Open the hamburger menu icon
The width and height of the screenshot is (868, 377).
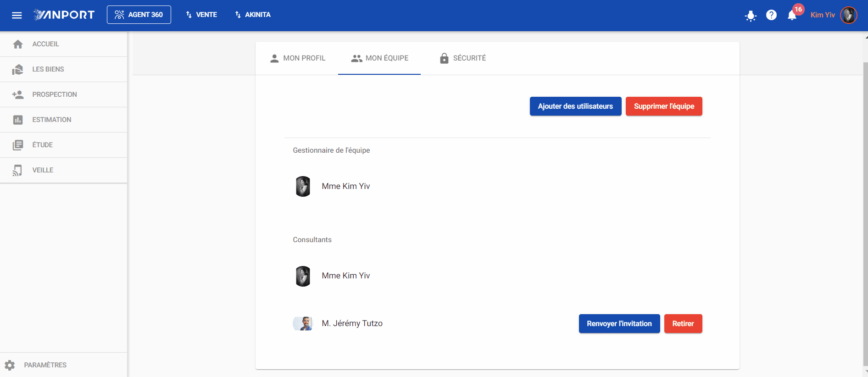(x=17, y=15)
